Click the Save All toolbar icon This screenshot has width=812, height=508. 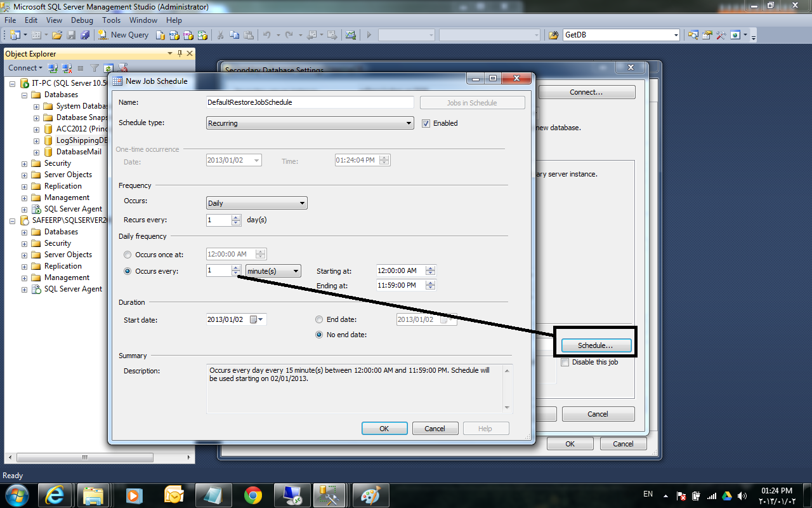click(x=84, y=35)
